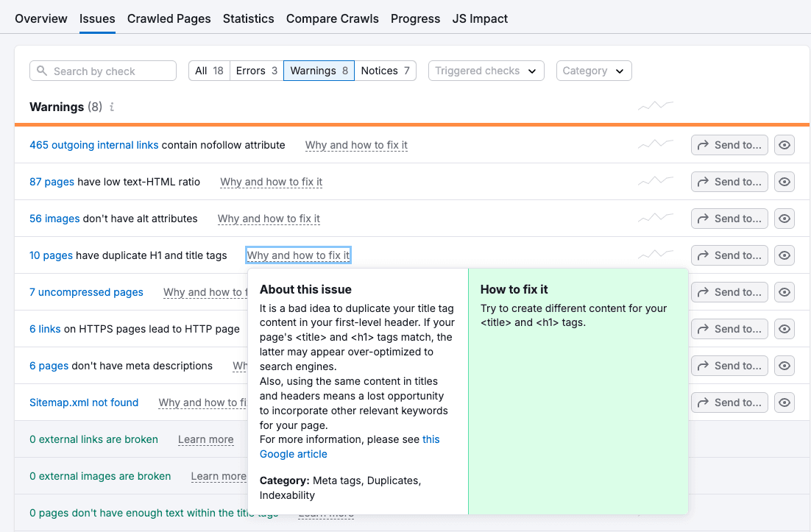Click trend graph for low text-HTML ratio row
The width and height of the screenshot is (811, 532).
coord(655,181)
